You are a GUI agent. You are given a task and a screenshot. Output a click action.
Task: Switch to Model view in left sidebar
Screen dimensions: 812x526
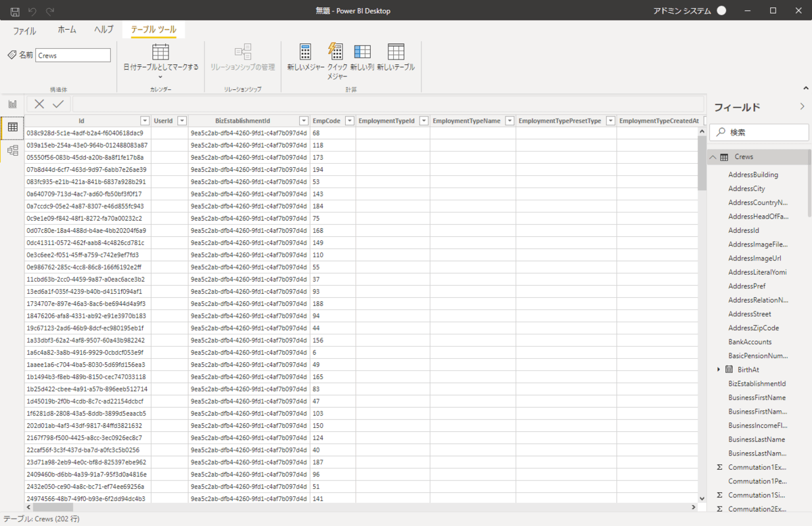point(12,150)
